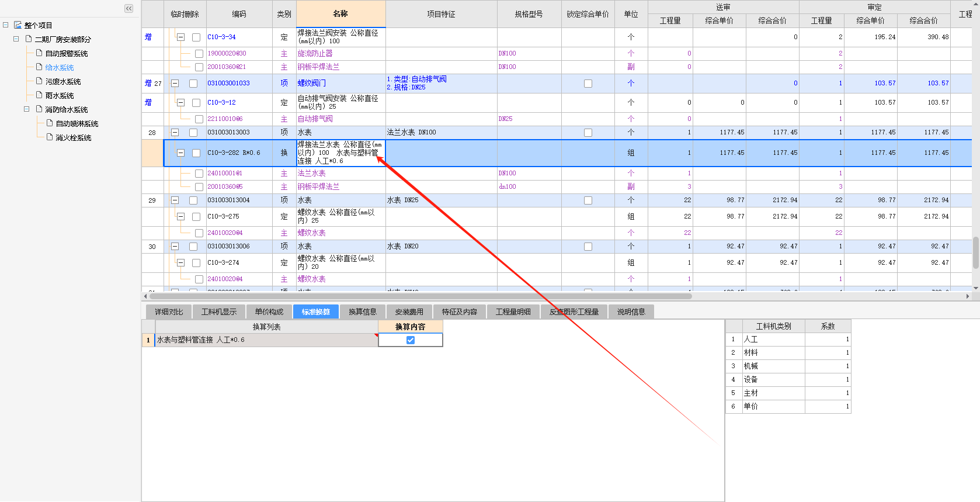Viewport: 980px width, 502px height.
Task: Select the 标准换算 tab
Action: coord(316,312)
